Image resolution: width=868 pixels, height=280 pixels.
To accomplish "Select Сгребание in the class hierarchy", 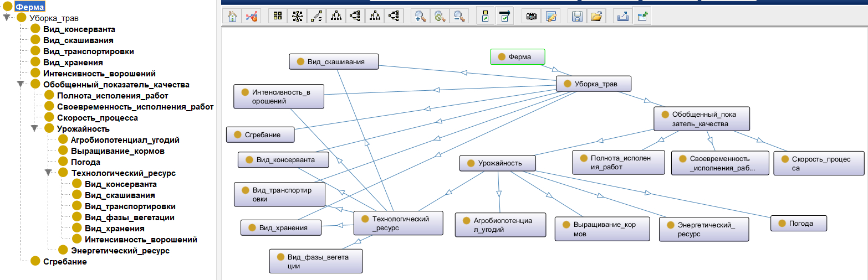I will 65,262.
